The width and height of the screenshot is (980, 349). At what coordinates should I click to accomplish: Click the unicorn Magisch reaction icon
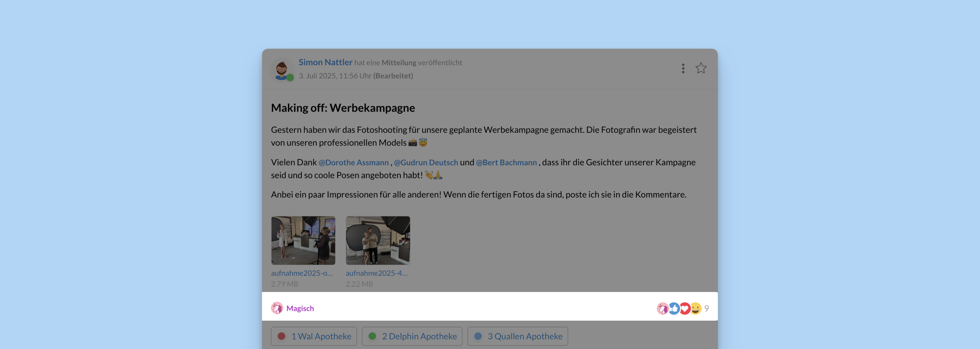tap(277, 308)
